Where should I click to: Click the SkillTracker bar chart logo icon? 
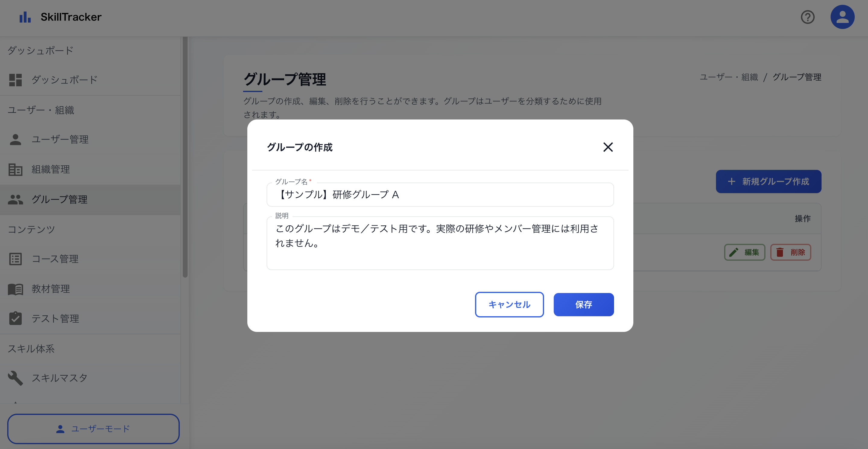coord(25,17)
